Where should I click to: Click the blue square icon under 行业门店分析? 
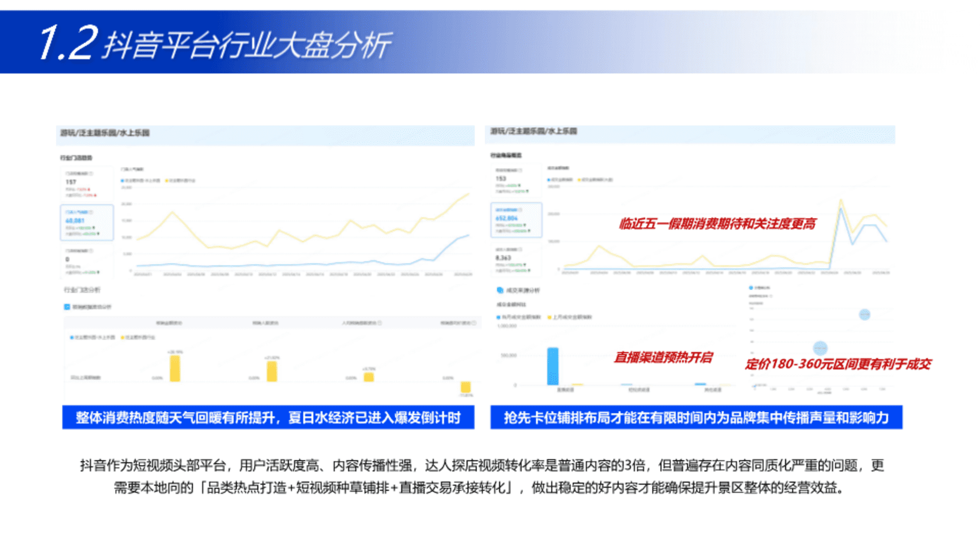(x=67, y=307)
